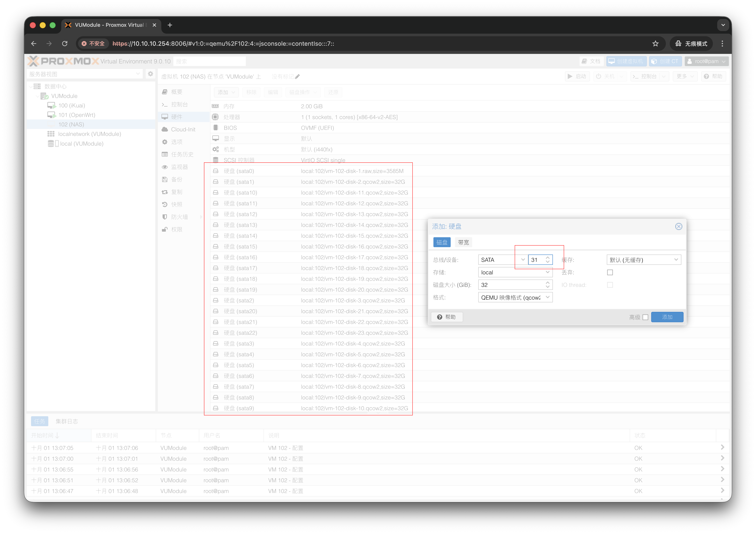Screen dimensions: 756x534
Task: Click the help question mark button in dialog
Action: [x=447, y=317]
